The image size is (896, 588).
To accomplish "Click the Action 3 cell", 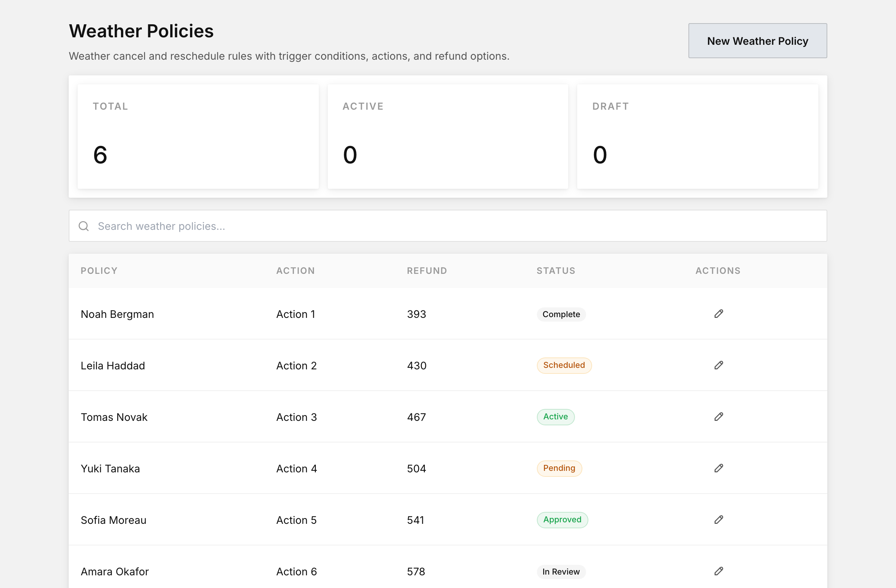I will coord(296,417).
